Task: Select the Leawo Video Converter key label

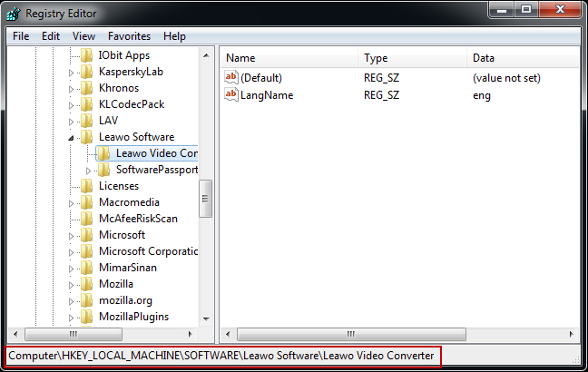Action: [x=156, y=153]
